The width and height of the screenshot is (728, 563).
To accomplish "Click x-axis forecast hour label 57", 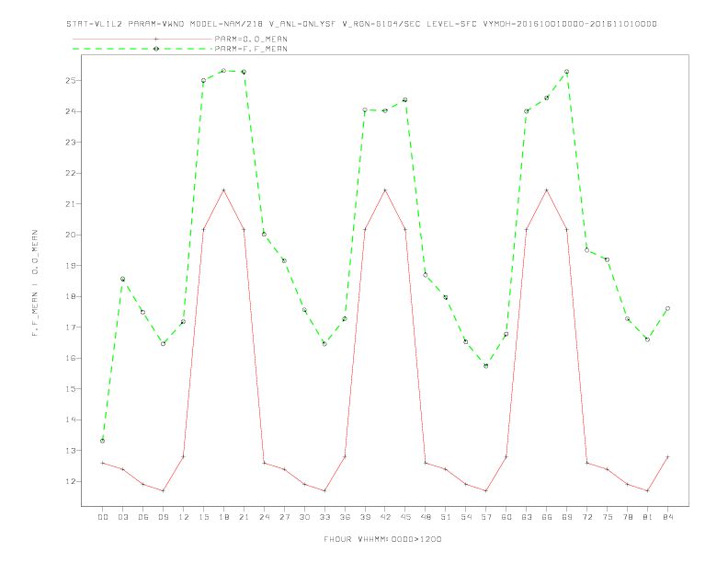I will point(486,517).
